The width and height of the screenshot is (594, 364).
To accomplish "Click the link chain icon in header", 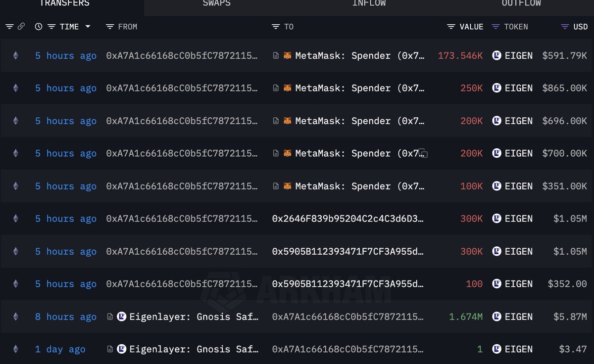I will coord(21,27).
